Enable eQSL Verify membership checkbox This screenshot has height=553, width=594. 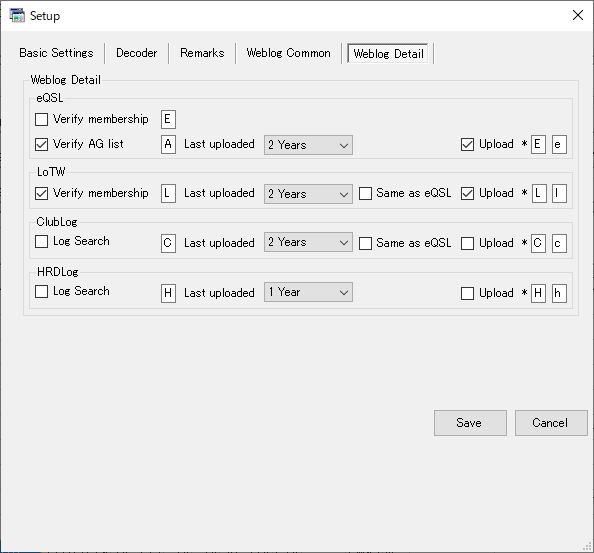(x=41, y=119)
